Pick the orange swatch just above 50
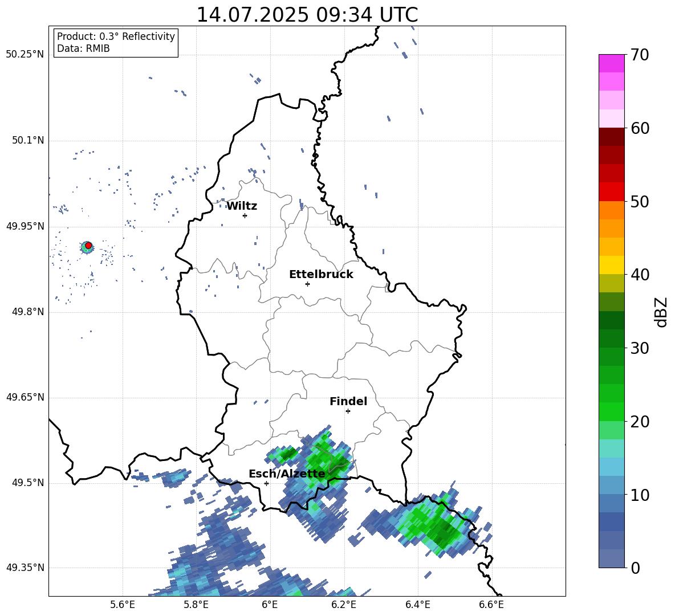 point(611,210)
